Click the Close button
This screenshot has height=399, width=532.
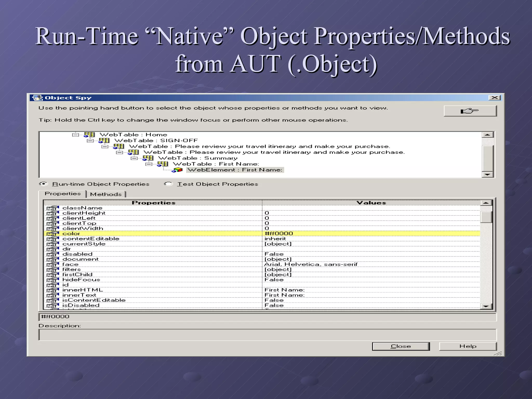[401, 346]
